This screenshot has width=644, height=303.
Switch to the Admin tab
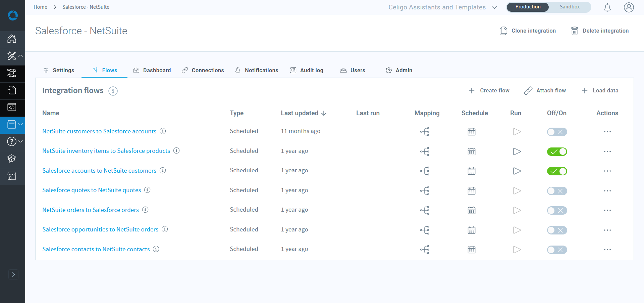pos(399,70)
